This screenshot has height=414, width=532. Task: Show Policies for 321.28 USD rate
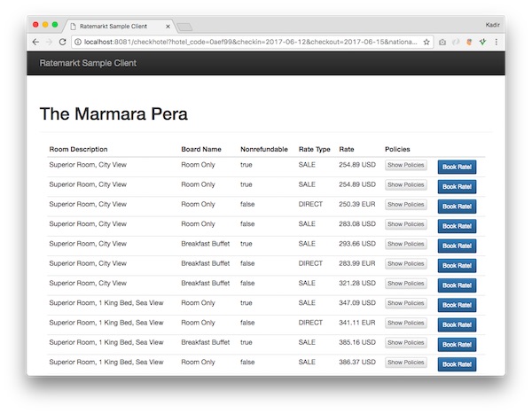[406, 283]
